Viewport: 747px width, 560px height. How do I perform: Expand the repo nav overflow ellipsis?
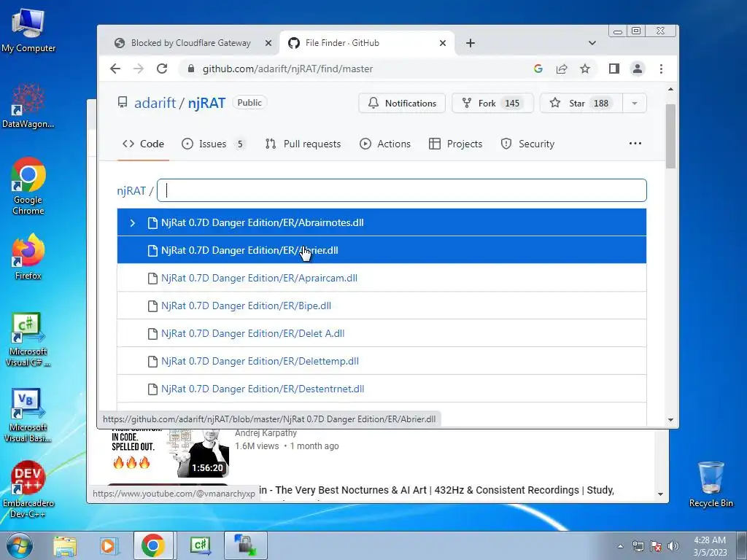point(635,144)
